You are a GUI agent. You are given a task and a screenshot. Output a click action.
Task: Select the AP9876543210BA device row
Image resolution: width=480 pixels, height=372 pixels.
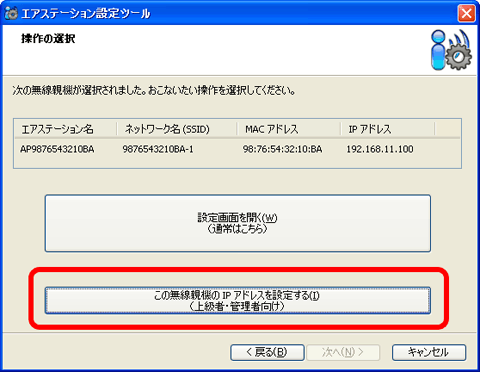237,149
